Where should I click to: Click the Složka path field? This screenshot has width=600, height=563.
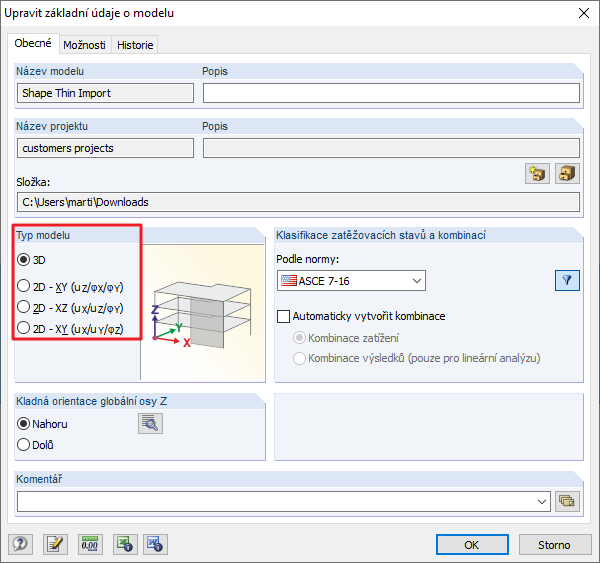click(298, 202)
